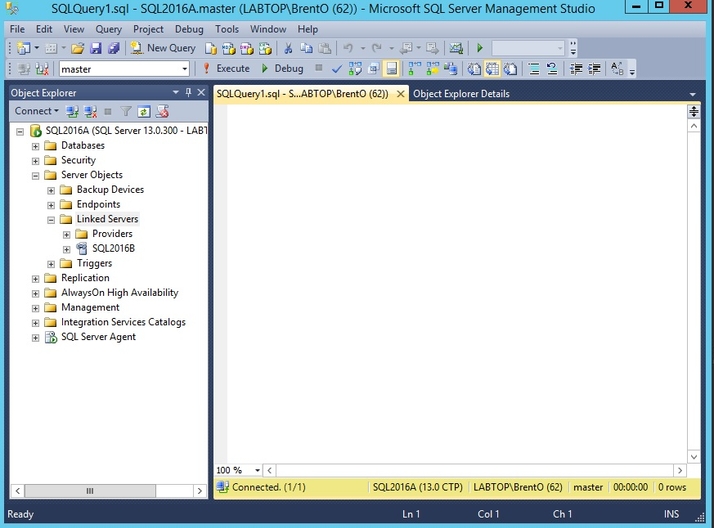Refresh the Object Explorer tree
This screenshot has height=528, width=714.
(x=144, y=111)
